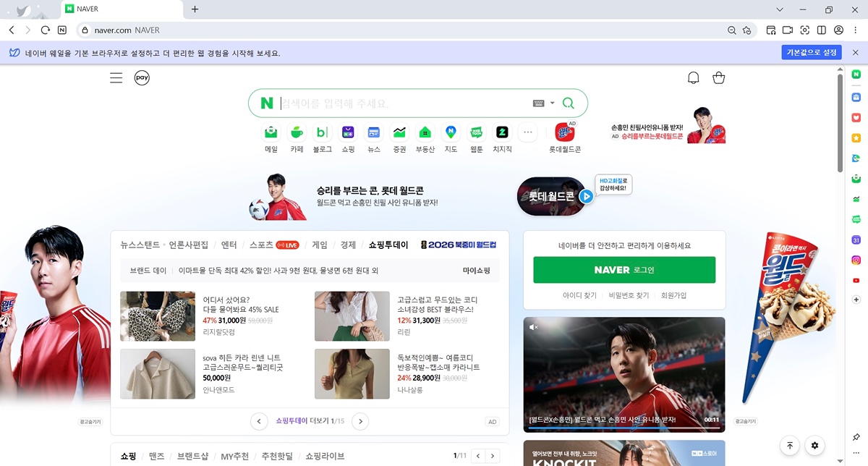Select the 엔터 tab
The image size is (868, 466).
click(229, 245)
